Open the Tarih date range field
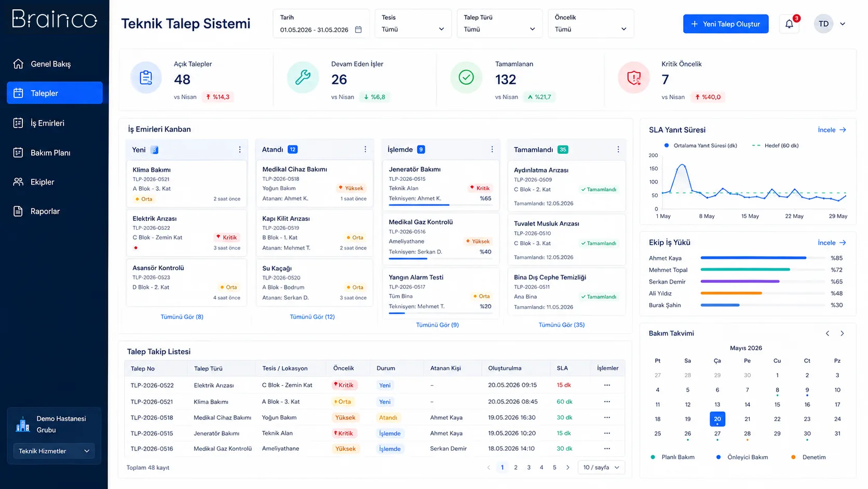 [x=321, y=23]
